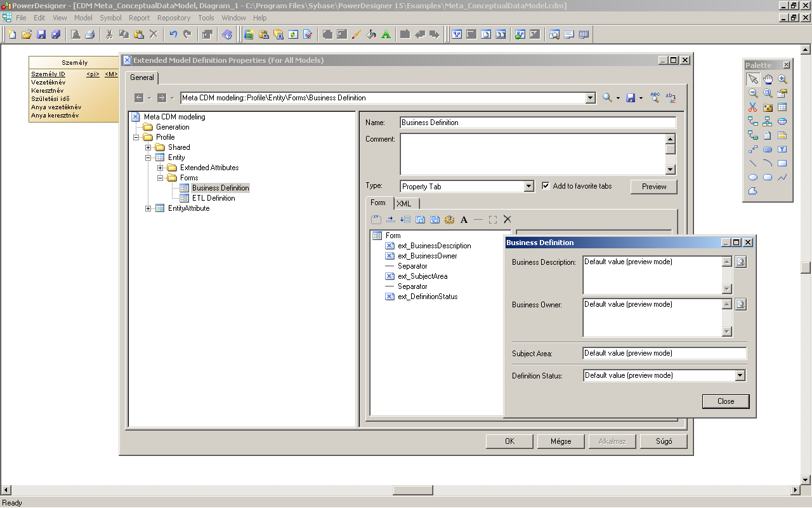This screenshot has height=508, width=812.
Task: Click the Subject Area field in preview
Action: (664, 353)
